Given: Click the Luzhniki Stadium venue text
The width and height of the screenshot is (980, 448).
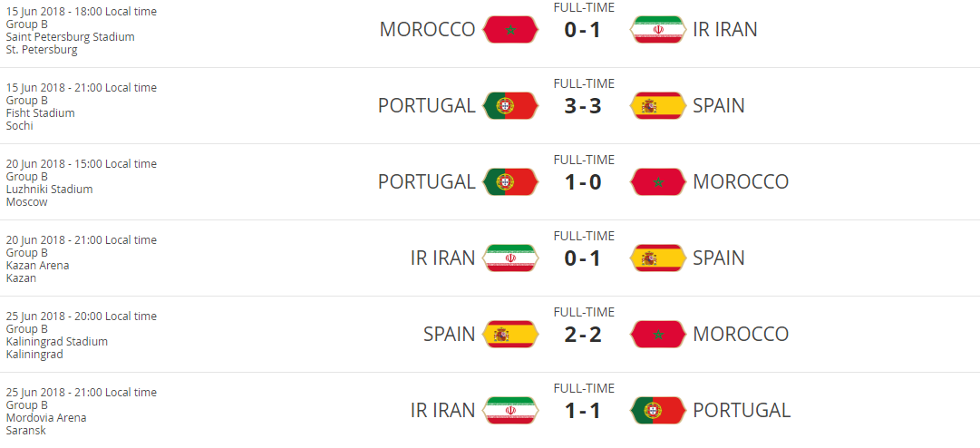Looking at the screenshot, I should click(x=49, y=190).
